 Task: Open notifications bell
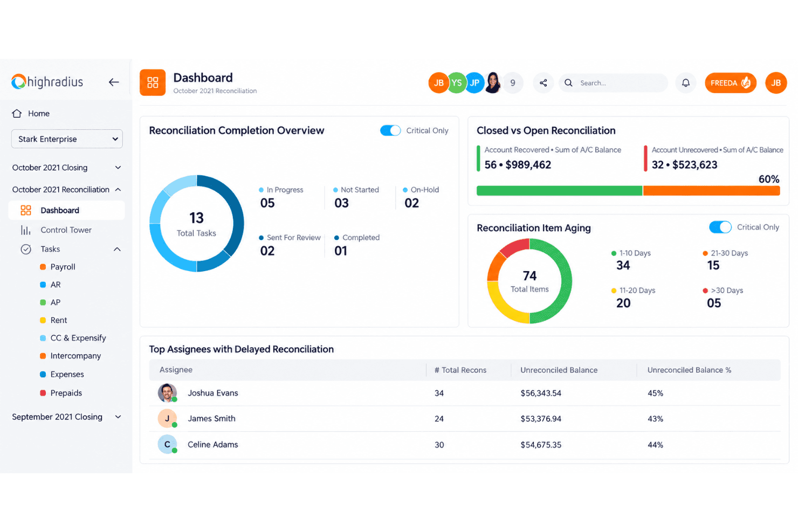pos(685,83)
